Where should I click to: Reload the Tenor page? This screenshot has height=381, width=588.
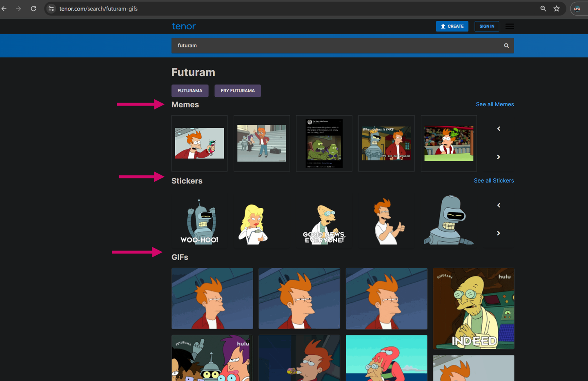pyautogui.click(x=33, y=9)
